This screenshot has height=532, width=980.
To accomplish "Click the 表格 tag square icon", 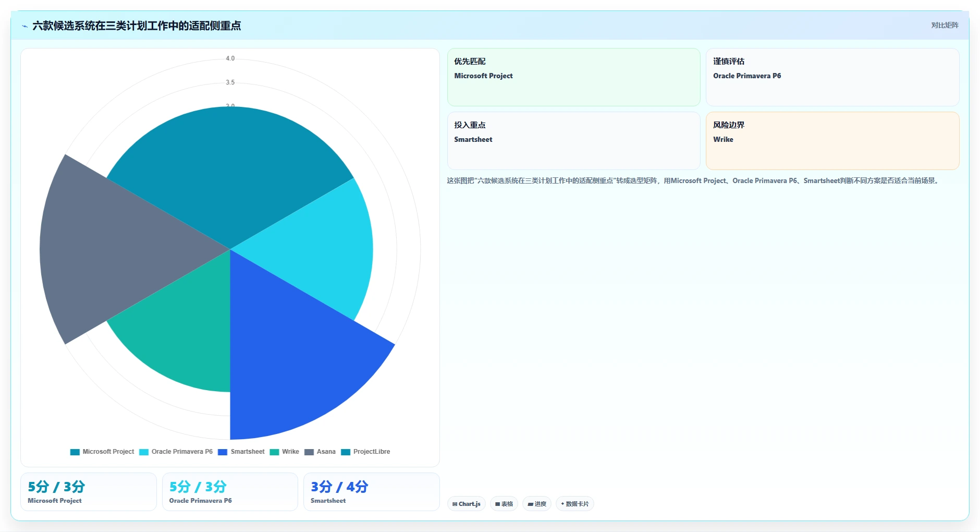I will click(498, 504).
